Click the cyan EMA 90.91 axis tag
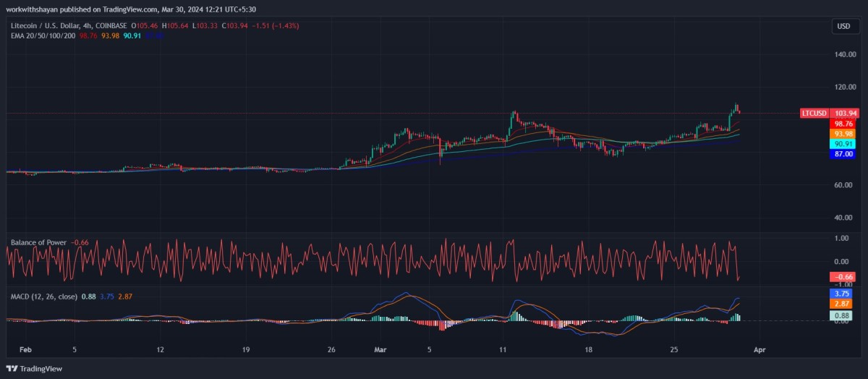Image resolution: width=868 pixels, height=379 pixels. (843, 144)
